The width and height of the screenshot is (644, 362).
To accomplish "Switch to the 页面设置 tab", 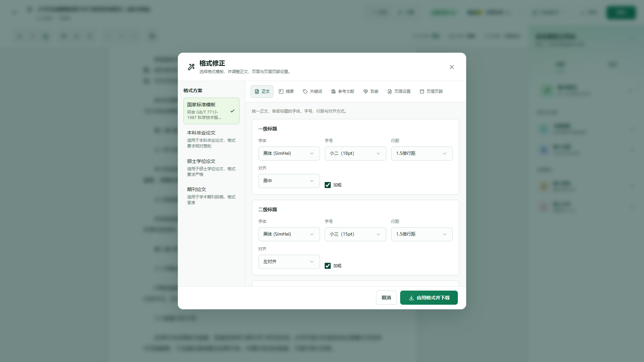I will tap(399, 92).
